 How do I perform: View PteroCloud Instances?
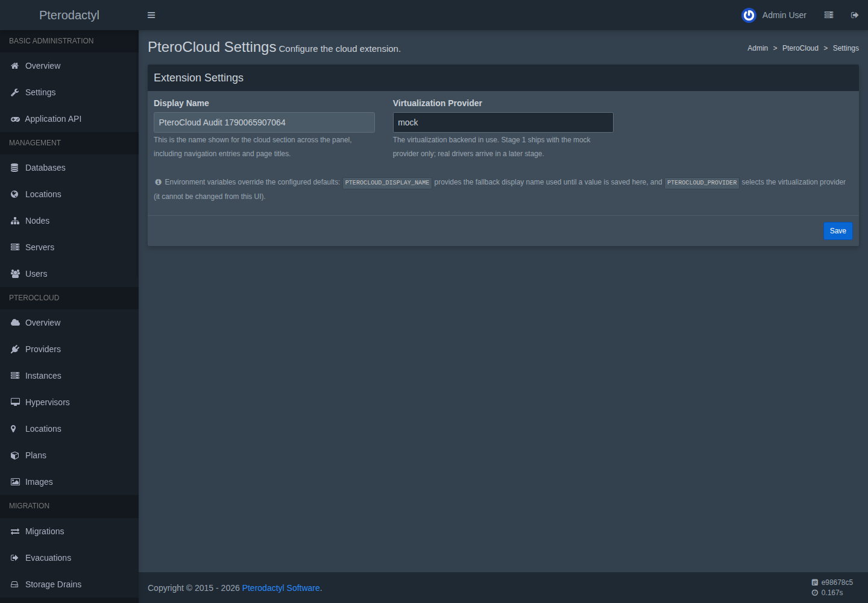click(69, 376)
